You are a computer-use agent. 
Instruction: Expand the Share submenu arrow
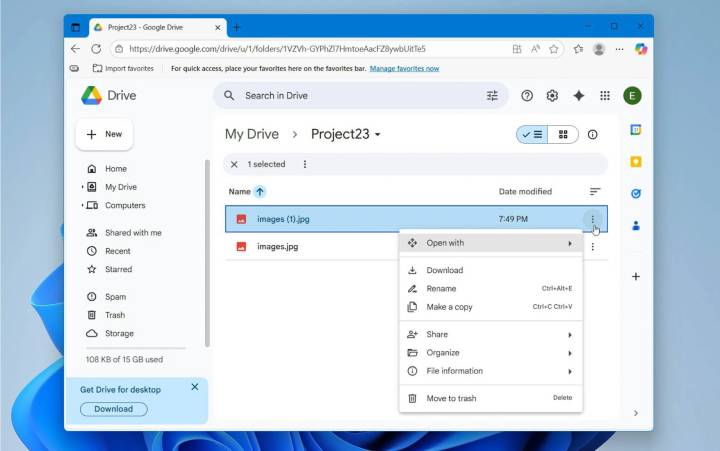[570, 335]
